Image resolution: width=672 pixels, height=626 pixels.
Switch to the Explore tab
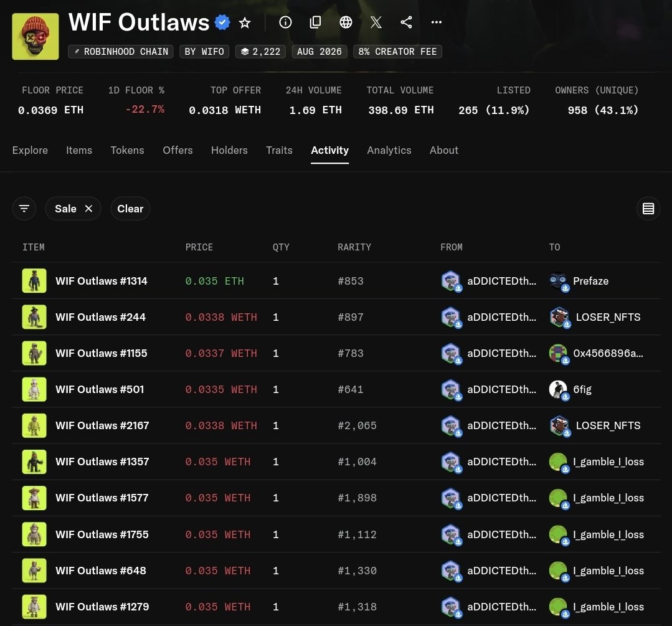click(x=30, y=150)
